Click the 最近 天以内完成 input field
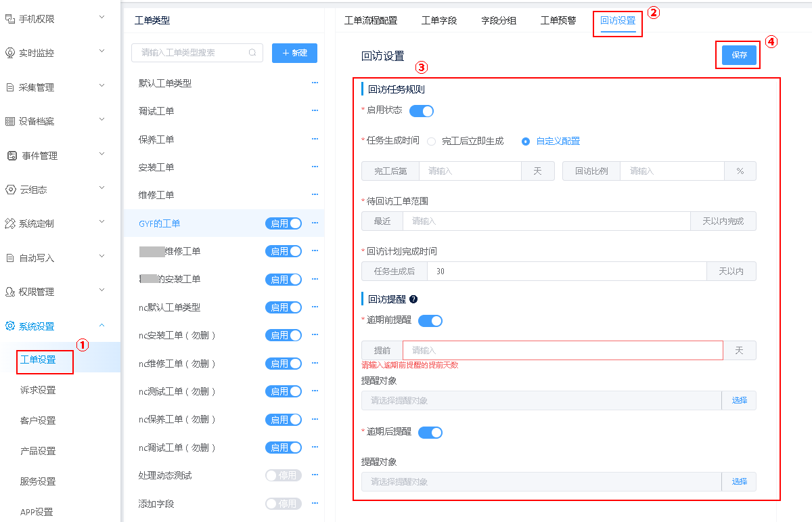The image size is (812, 522). (547, 221)
